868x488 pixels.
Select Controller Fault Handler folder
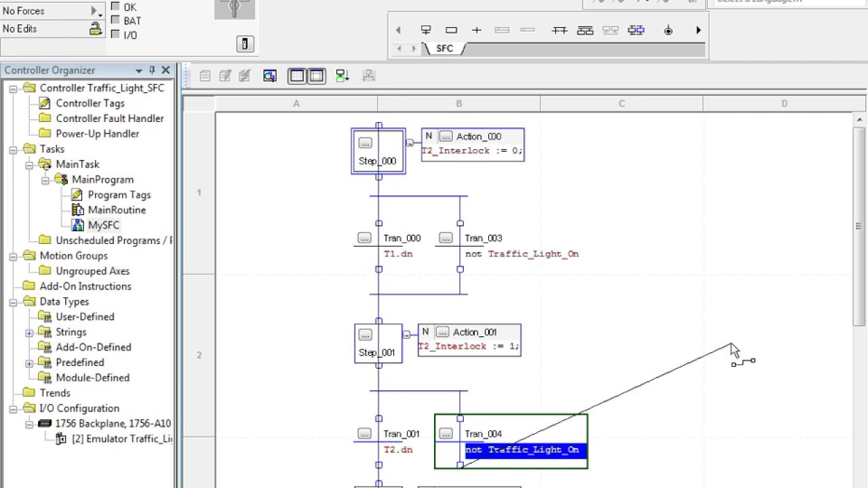coord(109,119)
